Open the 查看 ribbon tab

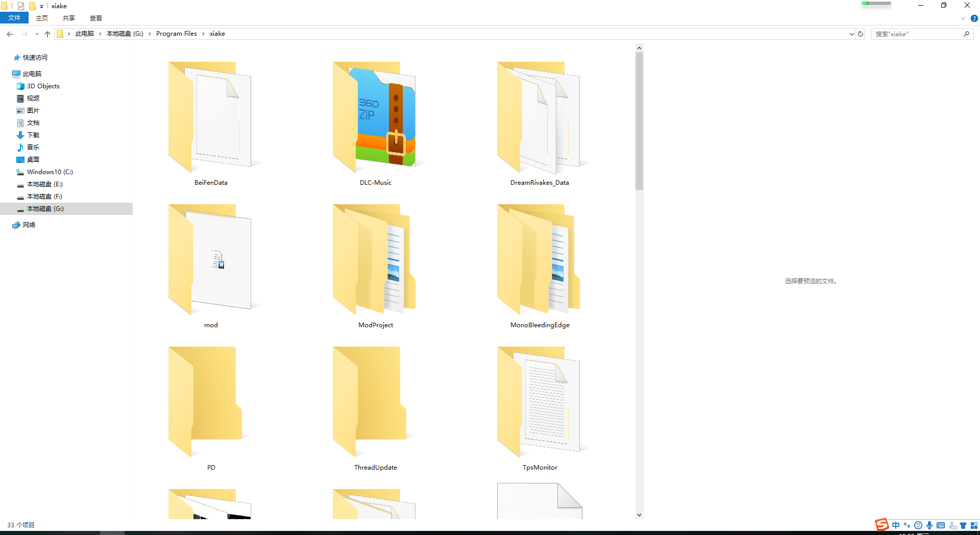point(96,18)
